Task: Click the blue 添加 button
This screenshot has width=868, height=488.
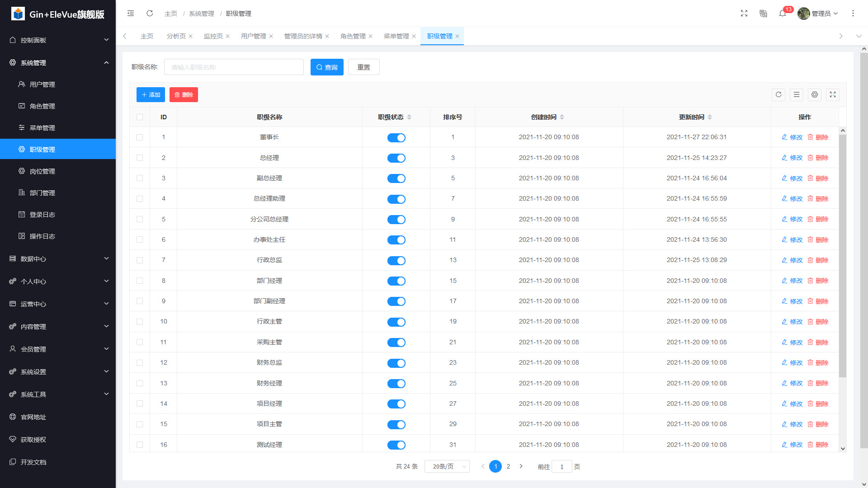Action: (x=151, y=94)
